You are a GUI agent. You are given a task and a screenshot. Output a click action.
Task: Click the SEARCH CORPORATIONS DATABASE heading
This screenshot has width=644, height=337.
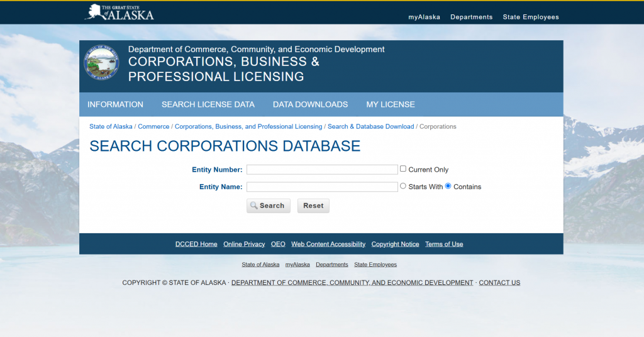(x=225, y=146)
